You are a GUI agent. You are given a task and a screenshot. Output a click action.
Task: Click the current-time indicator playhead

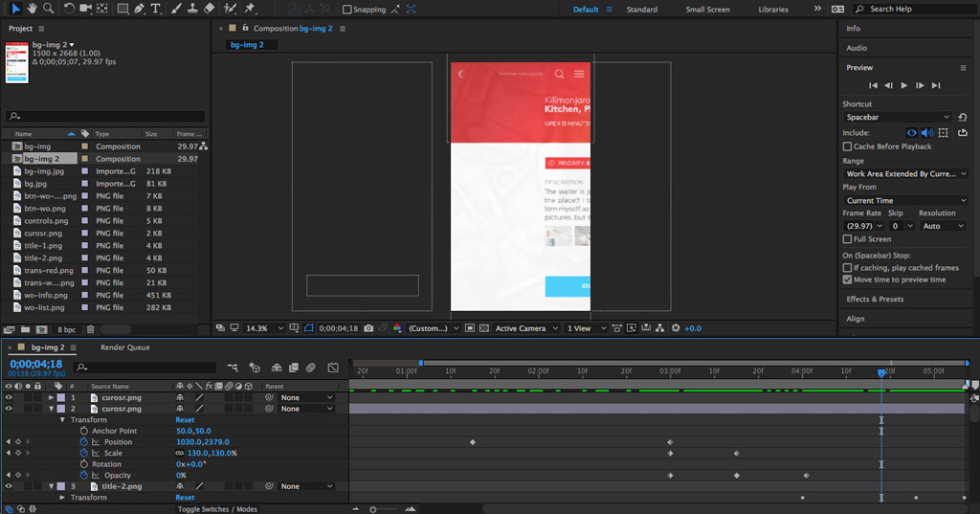click(x=881, y=372)
